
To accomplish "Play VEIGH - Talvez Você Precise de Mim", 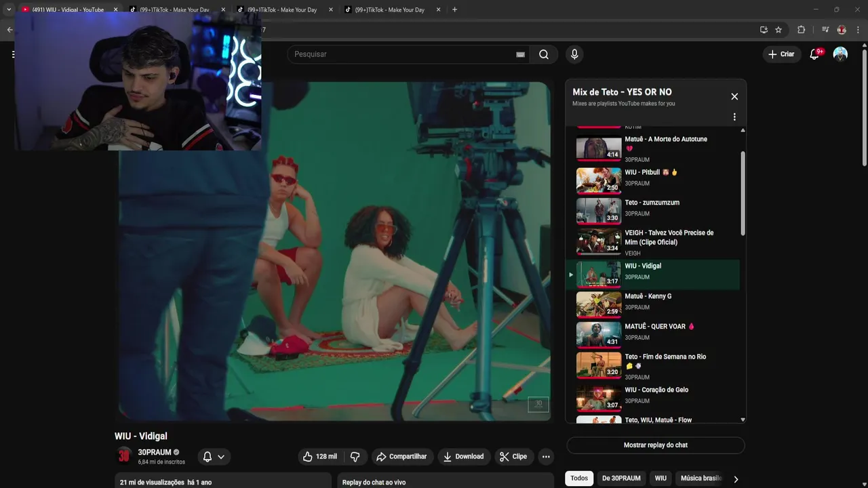I will [652, 242].
